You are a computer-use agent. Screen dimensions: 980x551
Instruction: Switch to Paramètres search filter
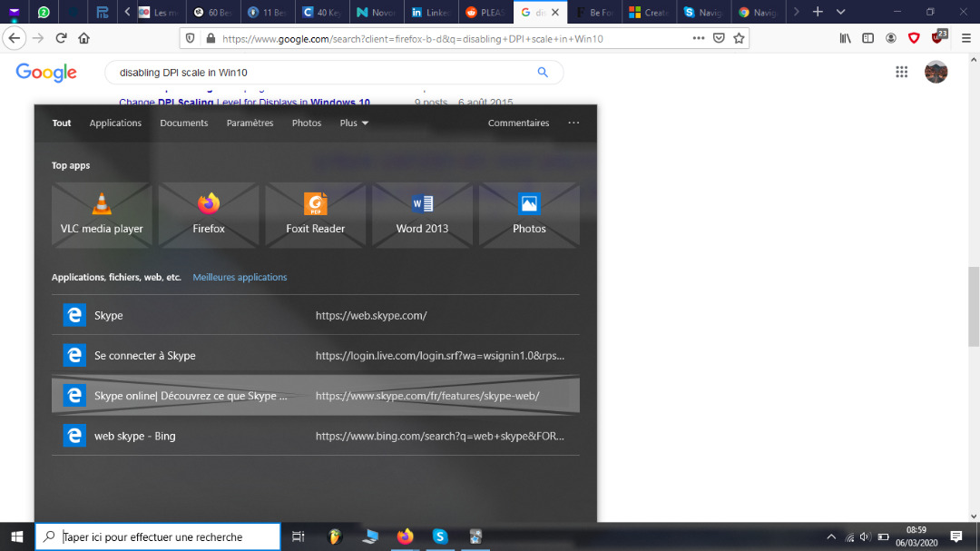(x=250, y=123)
